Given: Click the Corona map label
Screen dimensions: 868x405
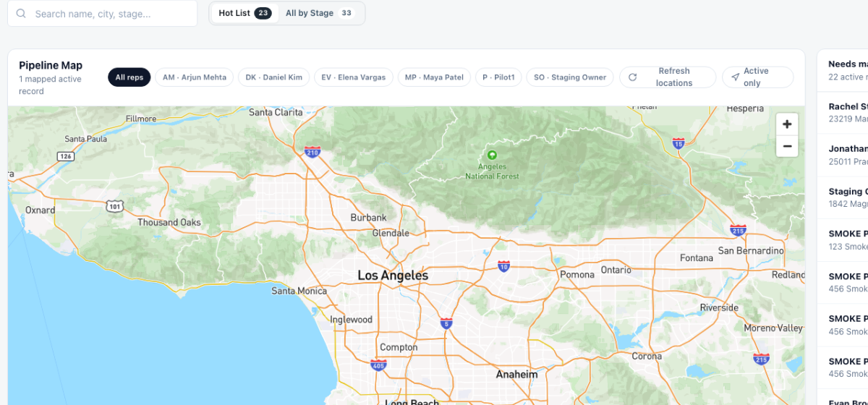Looking at the screenshot, I should tap(647, 356).
